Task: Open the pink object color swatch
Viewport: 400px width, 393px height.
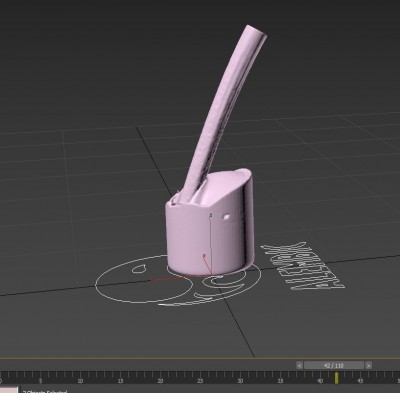Action: (x=9, y=390)
